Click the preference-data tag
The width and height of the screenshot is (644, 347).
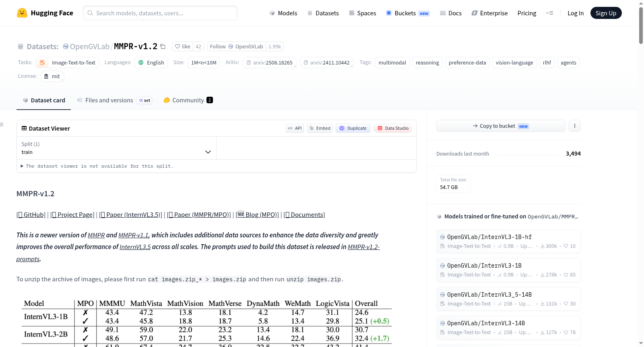tap(467, 62)
